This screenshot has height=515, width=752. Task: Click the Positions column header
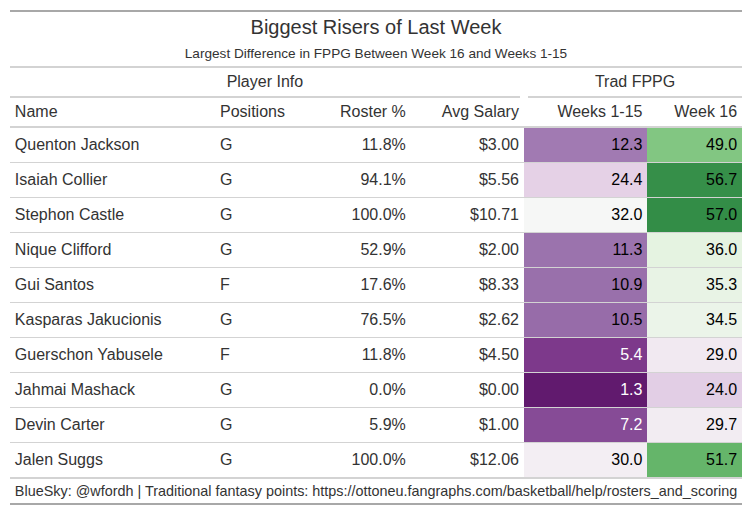252,112
